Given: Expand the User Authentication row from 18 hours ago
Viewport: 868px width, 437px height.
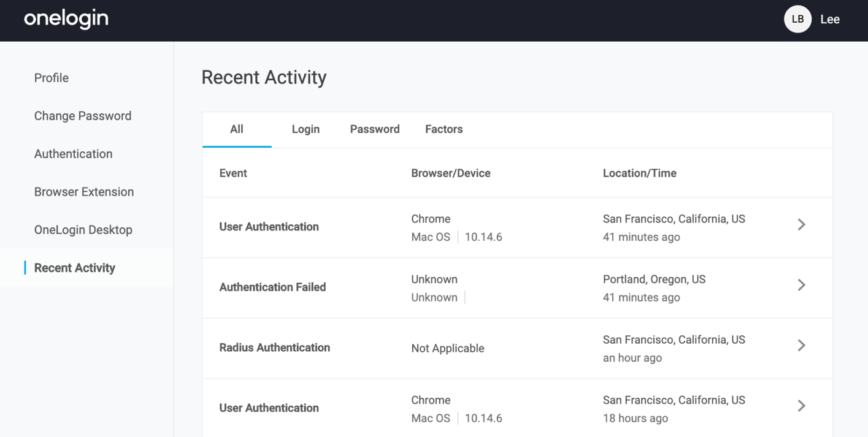Looking at the screenshot, I should pos(801,405).
